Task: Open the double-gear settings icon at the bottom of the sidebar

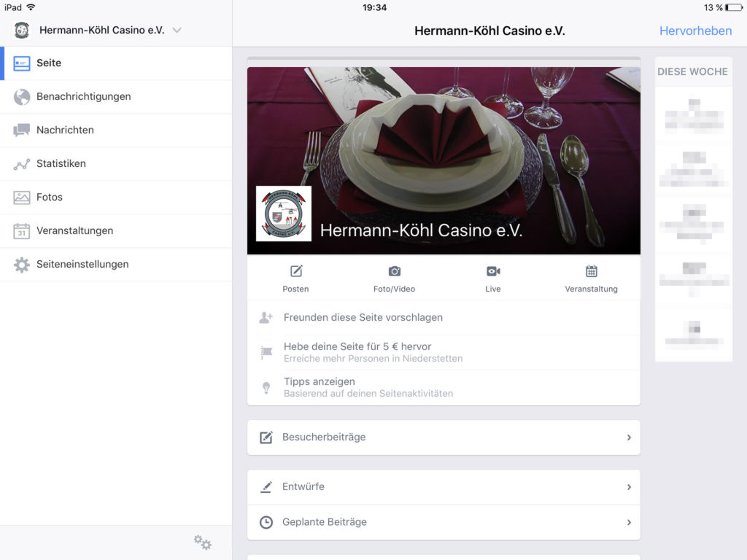Action: point(203,542)
